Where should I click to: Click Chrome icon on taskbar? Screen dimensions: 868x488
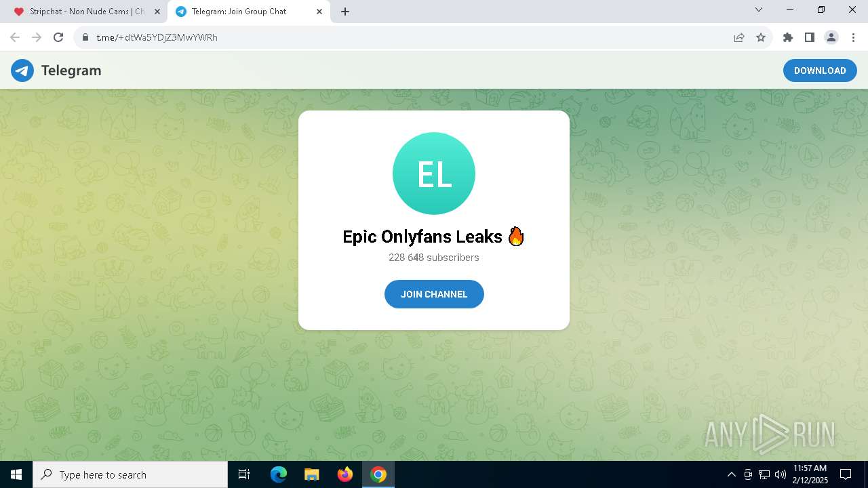(378, 474)
